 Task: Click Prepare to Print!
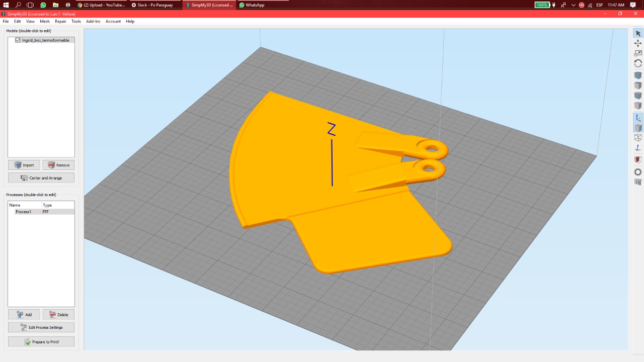tap(41, 342)
